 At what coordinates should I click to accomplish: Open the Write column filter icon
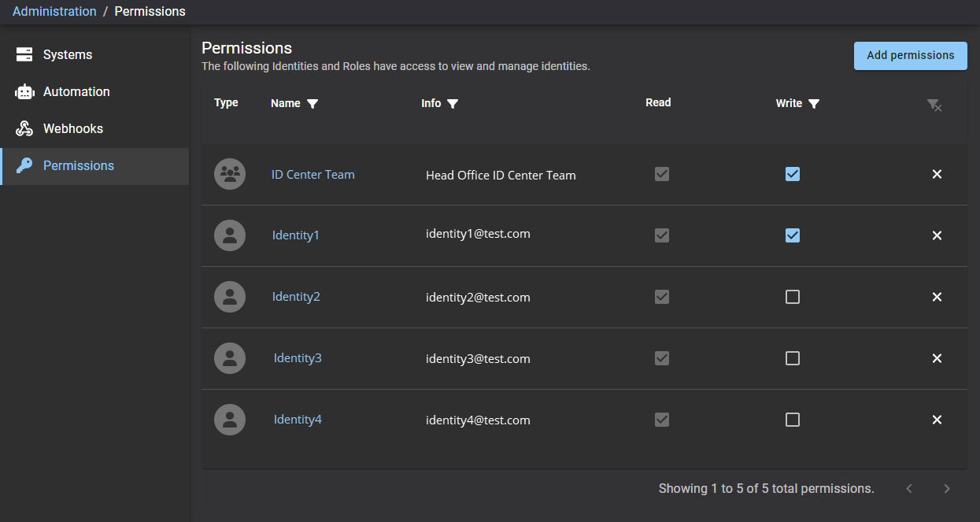point(814,104)
